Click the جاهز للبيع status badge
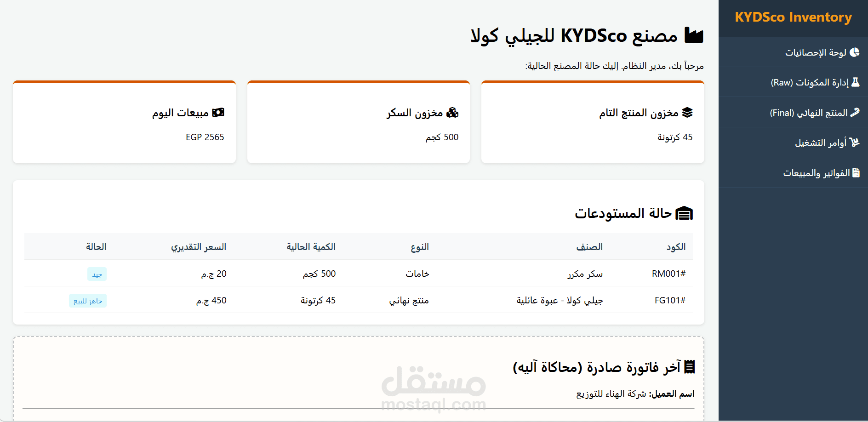The image size is (868, 422). point(88,301)
